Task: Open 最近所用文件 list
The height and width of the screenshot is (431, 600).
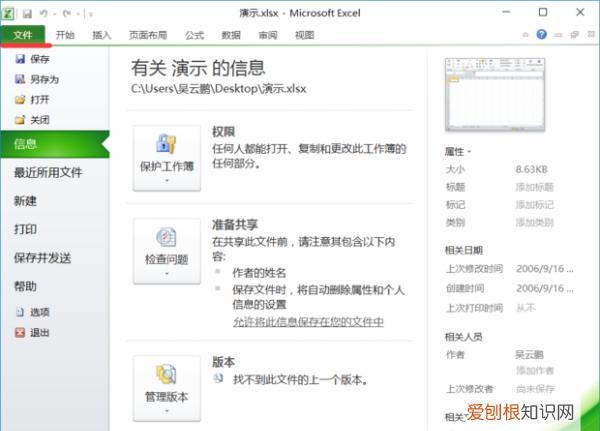Action: pos(48,173)
